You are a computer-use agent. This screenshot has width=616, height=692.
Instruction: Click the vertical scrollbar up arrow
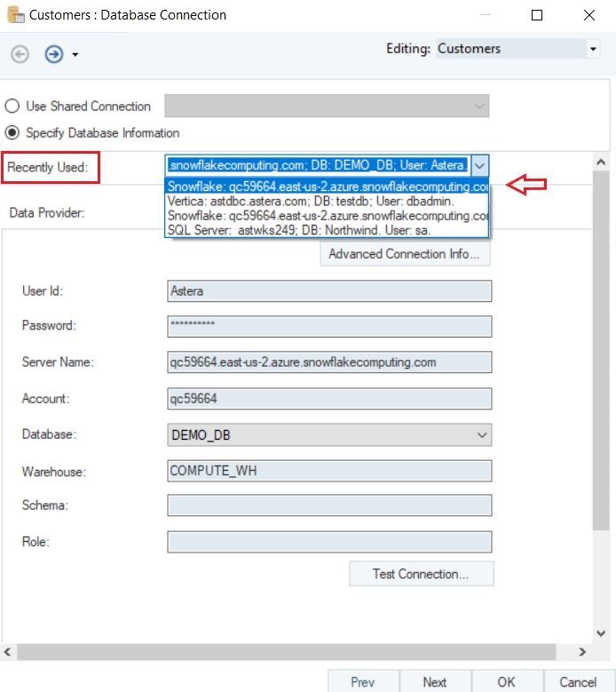click(601, 162)
